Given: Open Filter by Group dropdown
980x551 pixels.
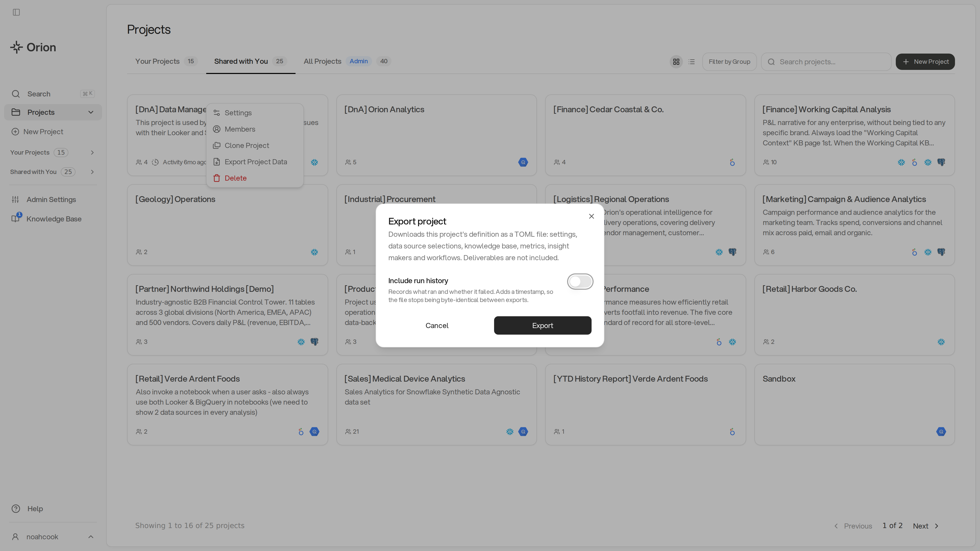Looking at the screenshot, I should [729, 61].
